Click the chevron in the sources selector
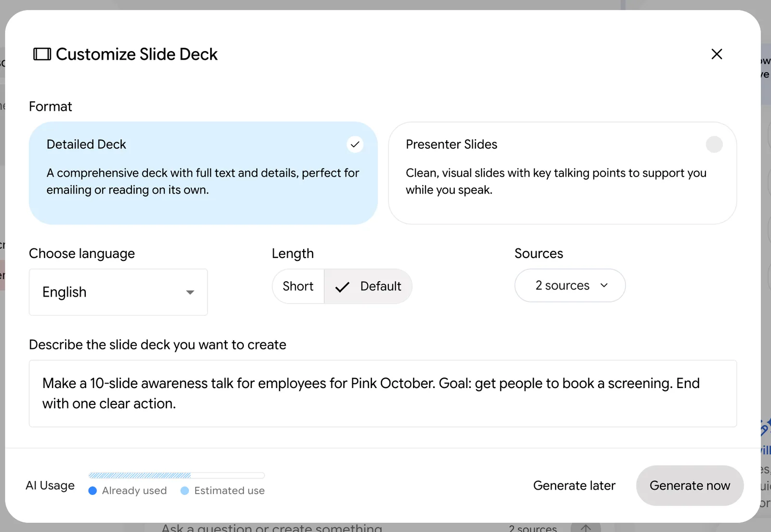The height and width of the screenshot is (532, 771). pyautogui.click(x=604, y=285)
